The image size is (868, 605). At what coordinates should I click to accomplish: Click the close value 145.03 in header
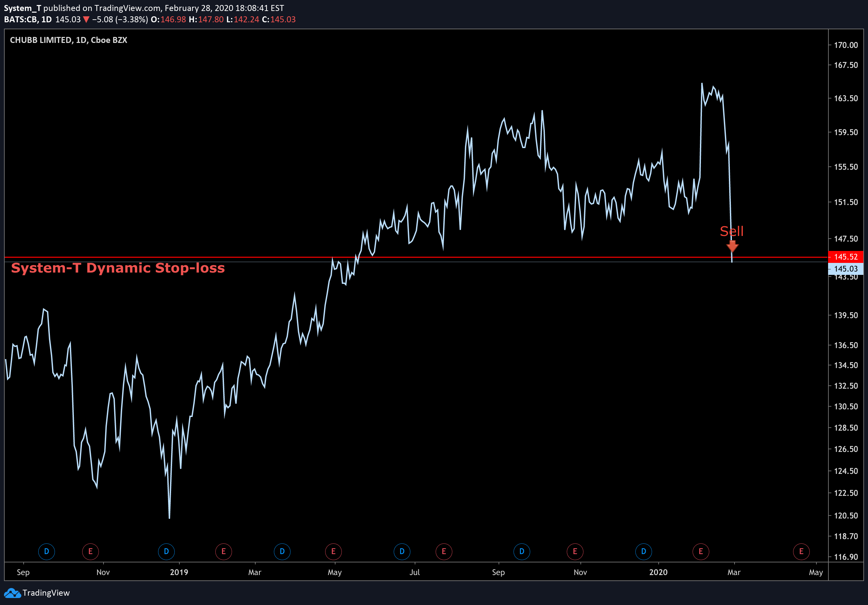tap(283, 19)
